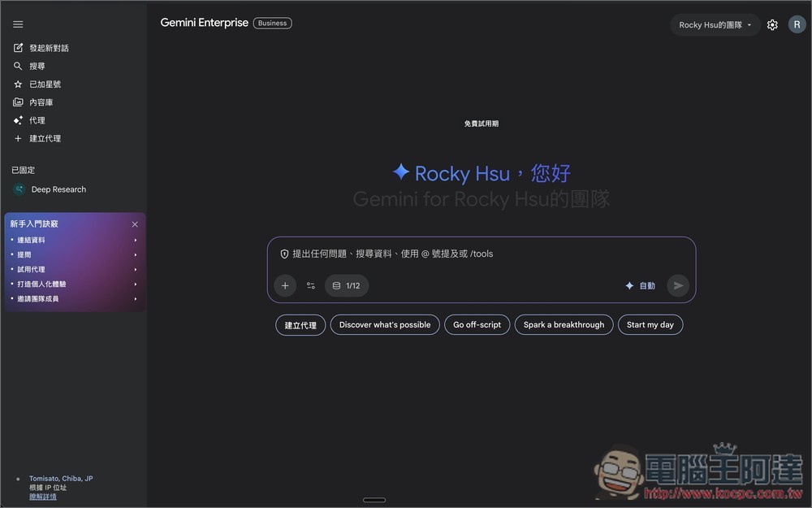This screenshot has height=508, width=812.
Task: Open 已加星號 starred items
Action: 18,84
